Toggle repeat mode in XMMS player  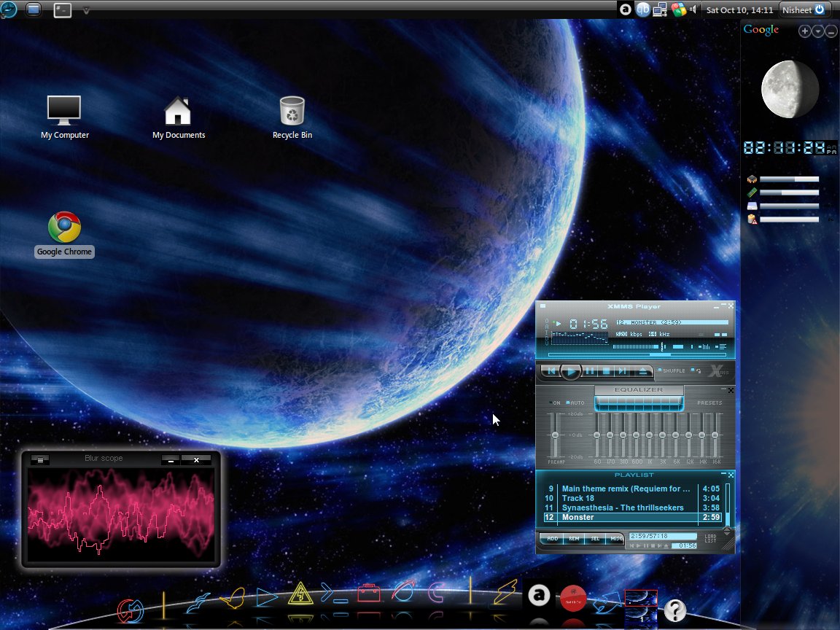pos(696,370)
